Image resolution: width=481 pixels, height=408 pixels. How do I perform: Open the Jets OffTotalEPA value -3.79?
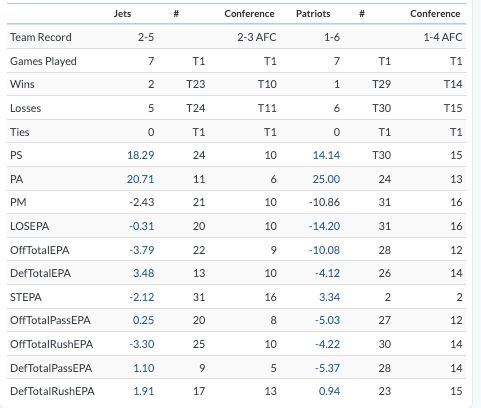(x=142, y=250)
